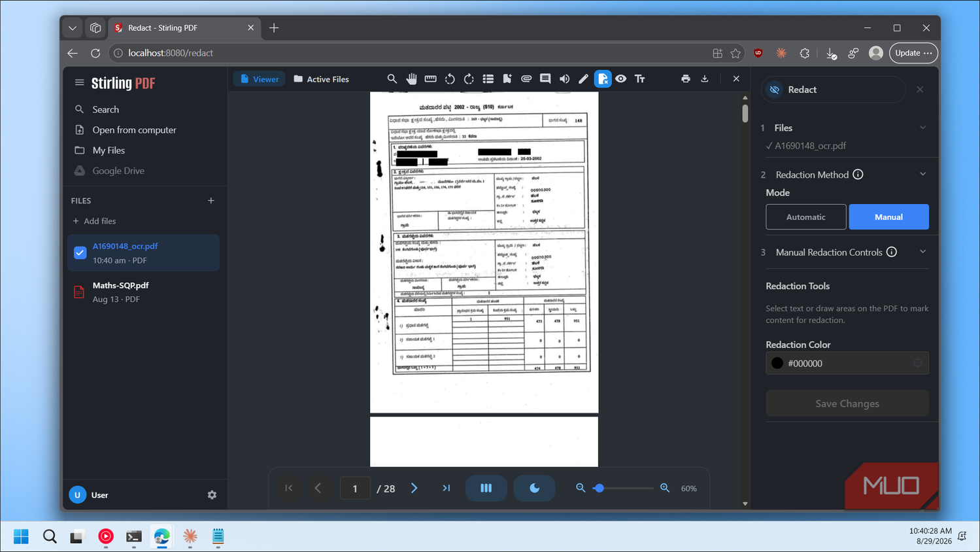Image resolution: width=980 pixels, height=552 pixels.
Task: Open the thumbnails list sidebar icon
Action: (x=488, y=78)
